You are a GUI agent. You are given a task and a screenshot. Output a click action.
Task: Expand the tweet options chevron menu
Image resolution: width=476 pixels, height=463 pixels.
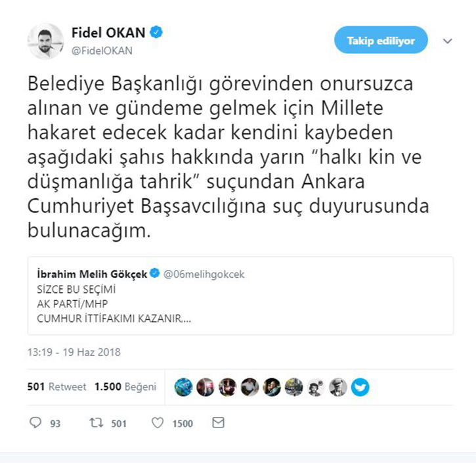(x=448, y=41)
